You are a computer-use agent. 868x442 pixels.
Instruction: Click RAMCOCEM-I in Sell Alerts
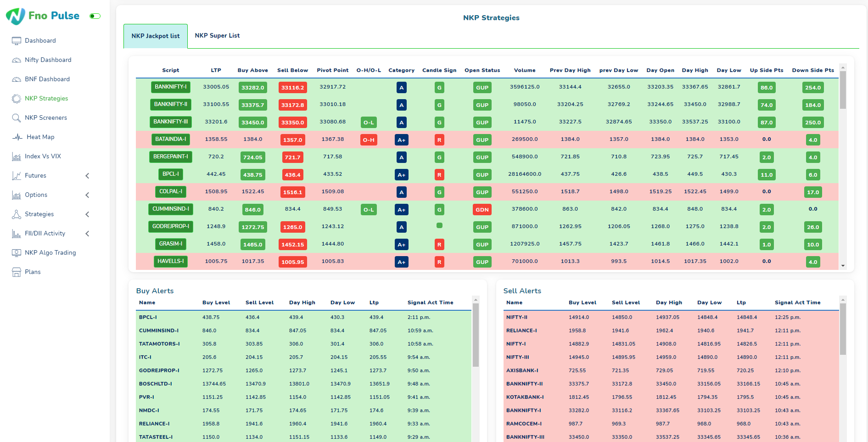524,424
